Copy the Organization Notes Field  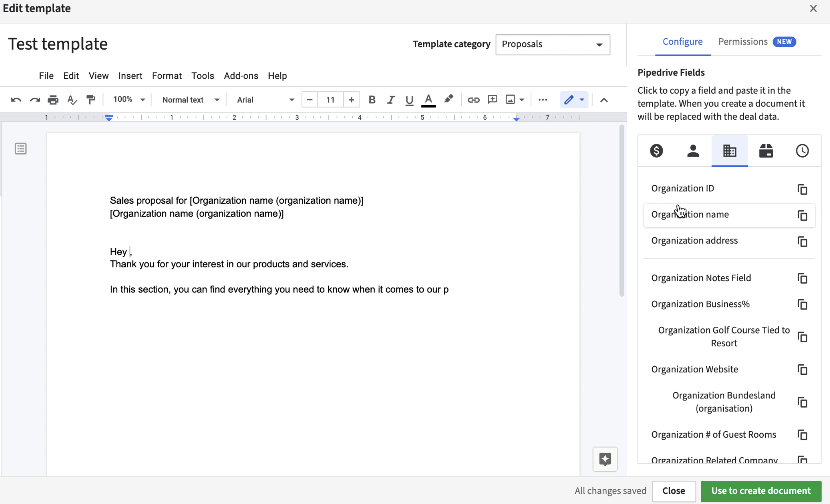(x=802, y=278)
